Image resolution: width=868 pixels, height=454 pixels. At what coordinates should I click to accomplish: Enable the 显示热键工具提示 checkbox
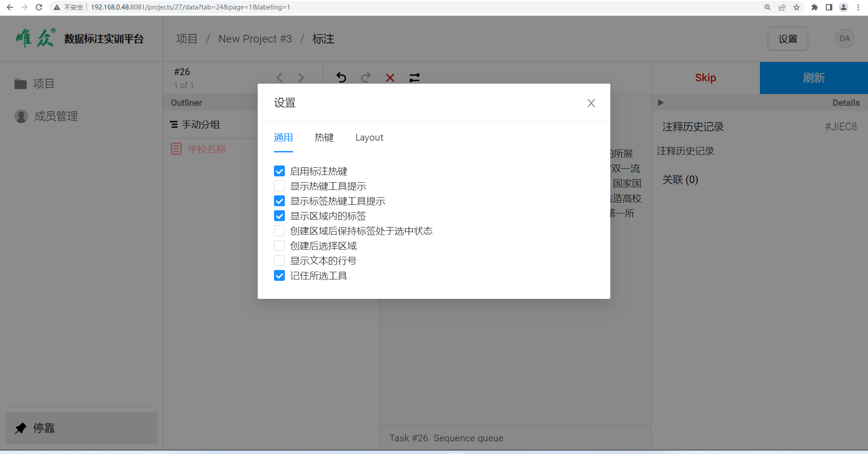click(279, 186)
